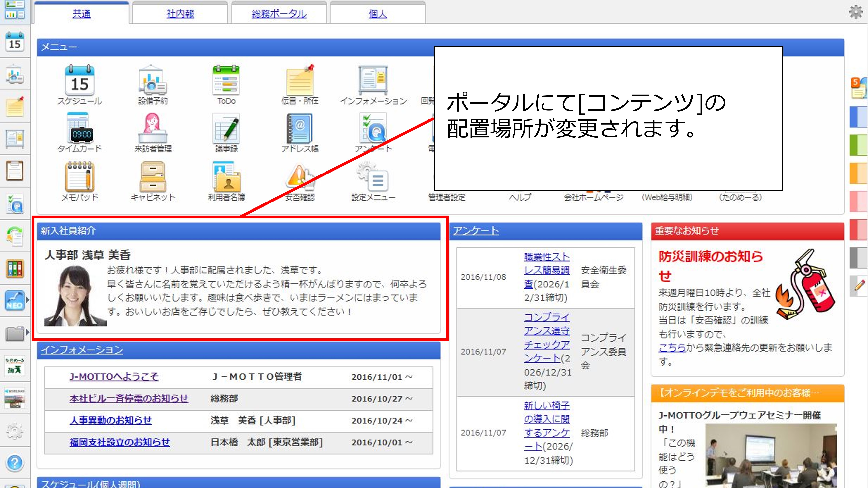This screenshot has height=488, width=868.
Task: Open the 個人 portal tab
Action: (377, 14)
